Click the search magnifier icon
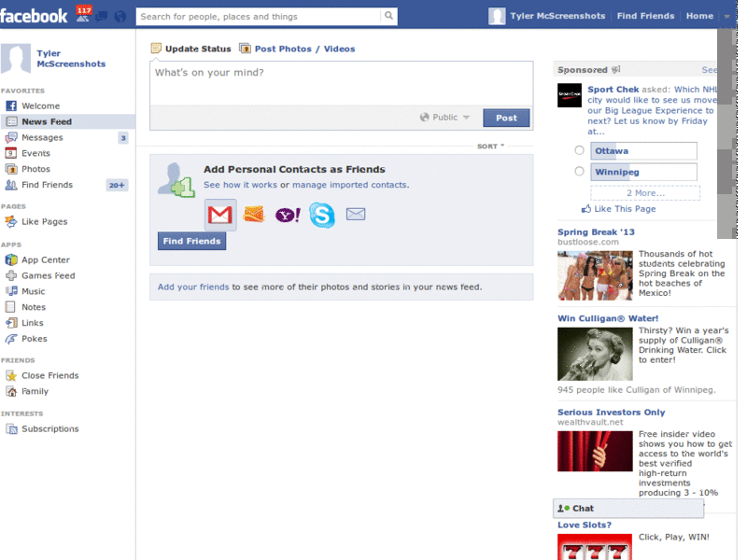The width and height of the screenshot is (747, 560). click(388, 16)
